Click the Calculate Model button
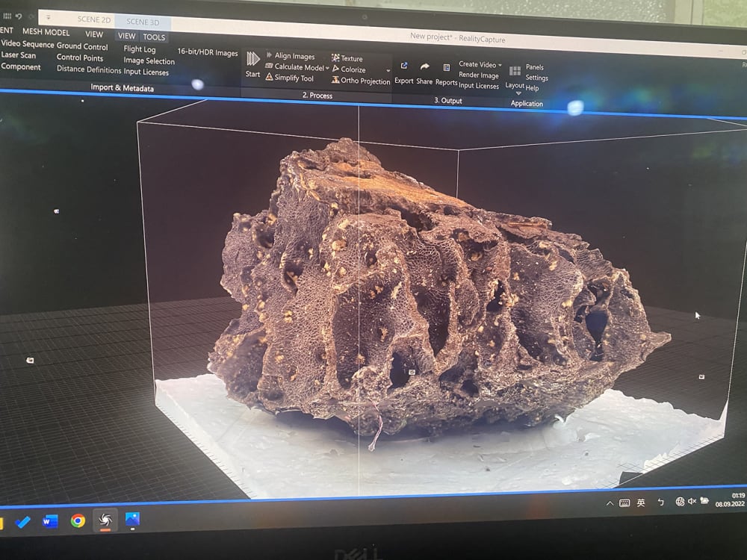Screen dimensions: 747x560 click(294, 67)
